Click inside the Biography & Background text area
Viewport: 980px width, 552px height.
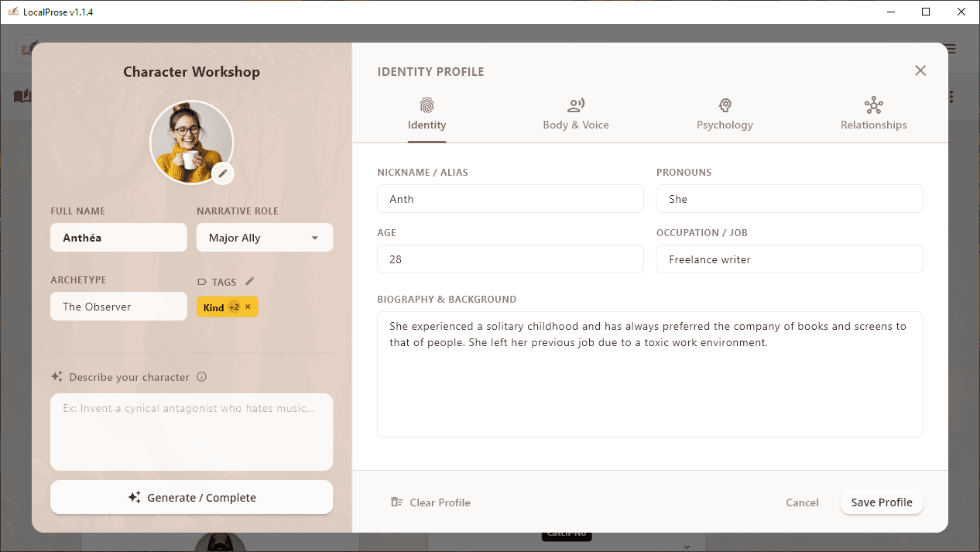pyautogui.click(x=649, y=372)
